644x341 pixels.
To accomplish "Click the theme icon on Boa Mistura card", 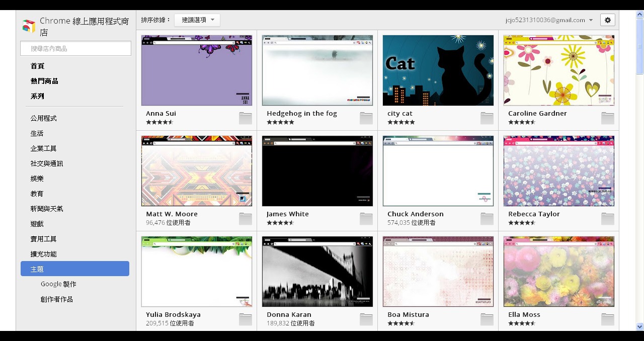I will pos(487,319).
